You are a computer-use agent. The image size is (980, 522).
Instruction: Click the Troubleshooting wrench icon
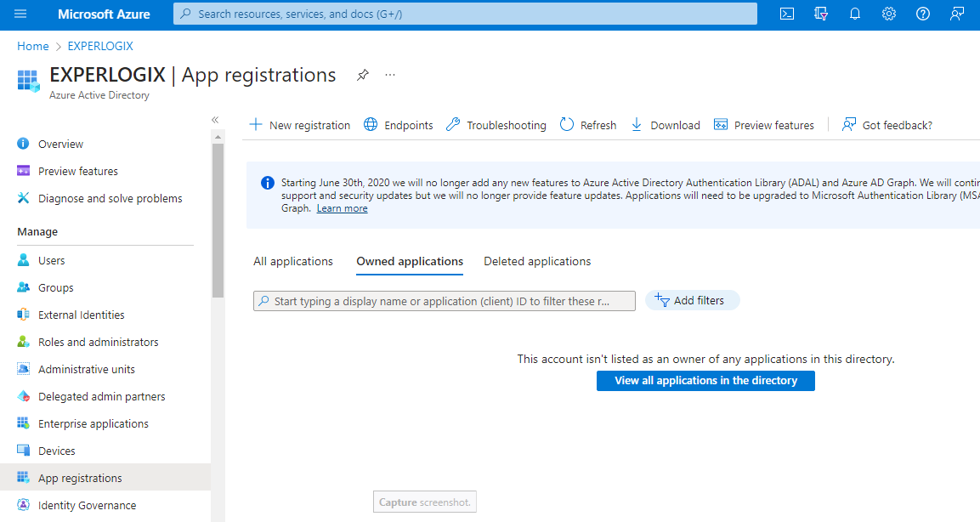click(453, 124)
